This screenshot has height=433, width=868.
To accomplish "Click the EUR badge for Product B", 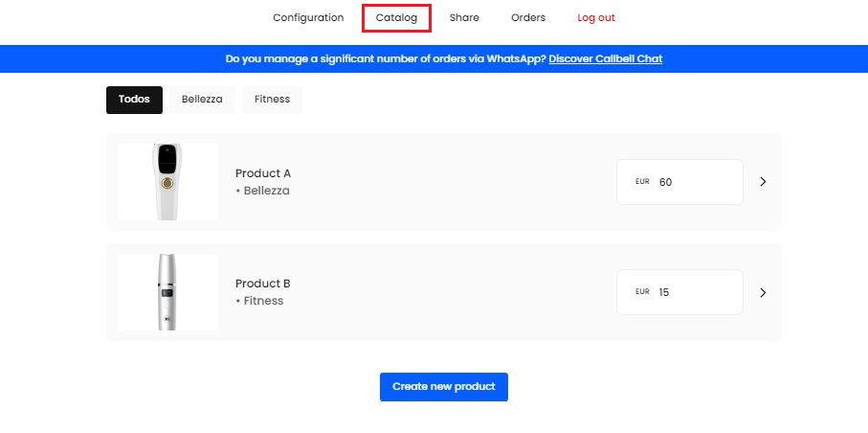I will pos(642,292).
